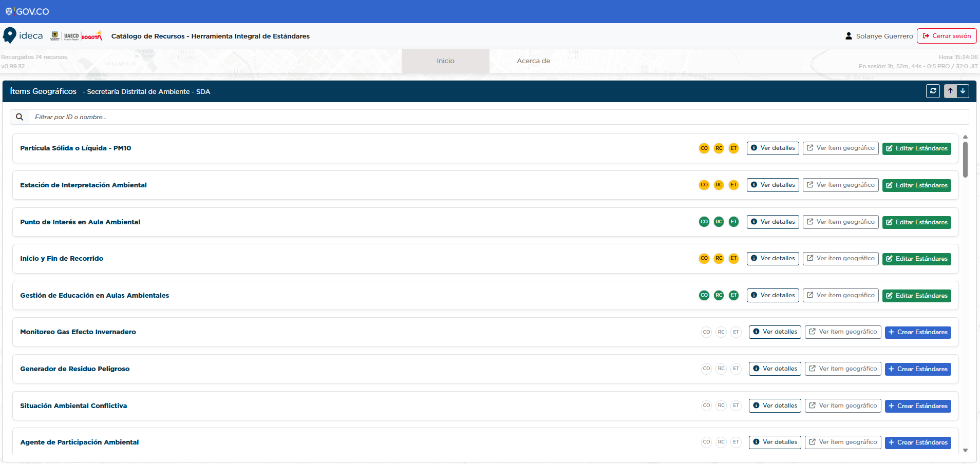The width and height of the screenshot is (980, 464).
Task: Edit standards for Estación de Interpretación Ambiental
Action: (x=916, y=185)
